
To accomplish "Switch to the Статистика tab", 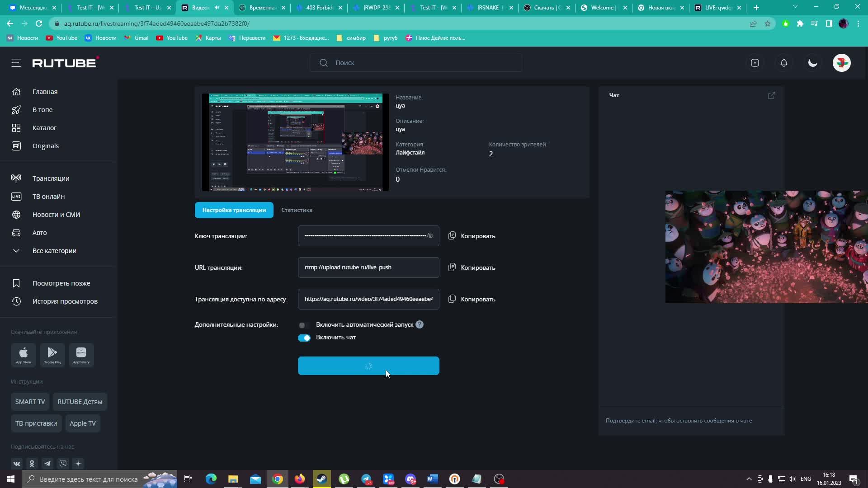I will coord(297,210).
